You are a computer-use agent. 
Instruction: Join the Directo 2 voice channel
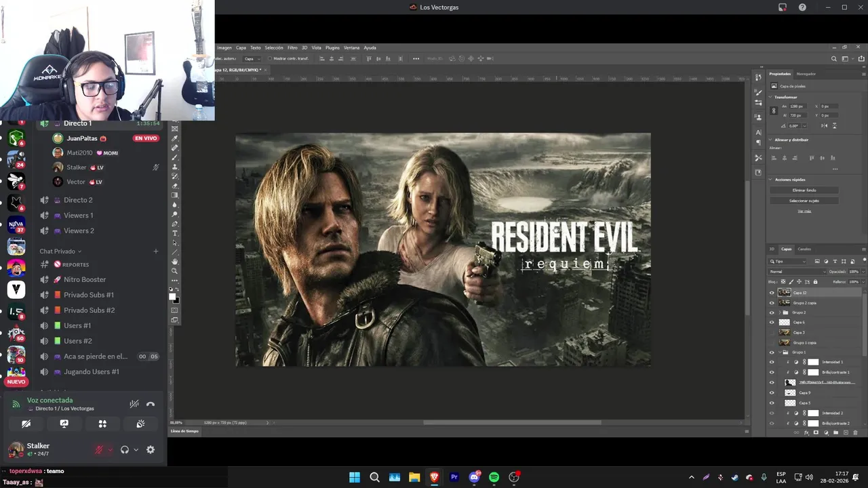point(78,200)
